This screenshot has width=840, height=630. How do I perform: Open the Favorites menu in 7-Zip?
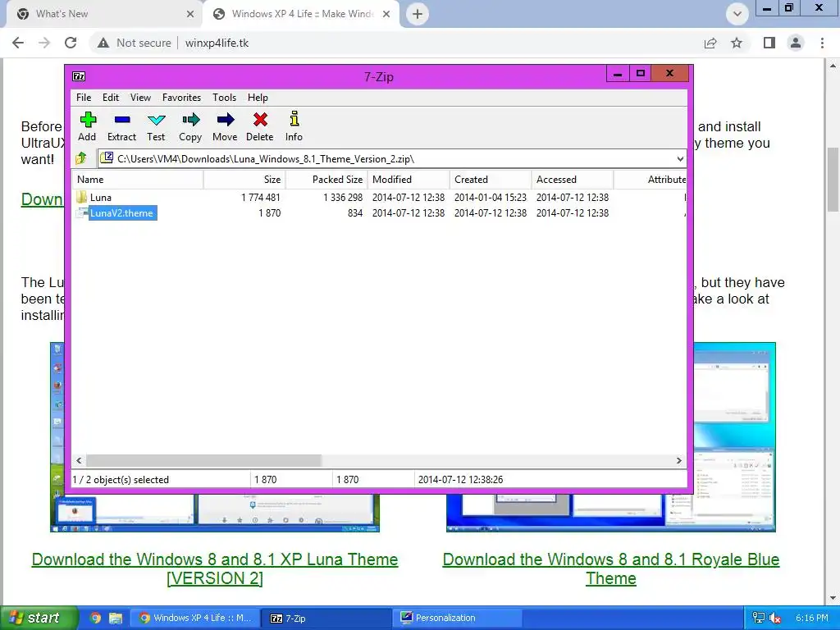(x=181, y=98)
